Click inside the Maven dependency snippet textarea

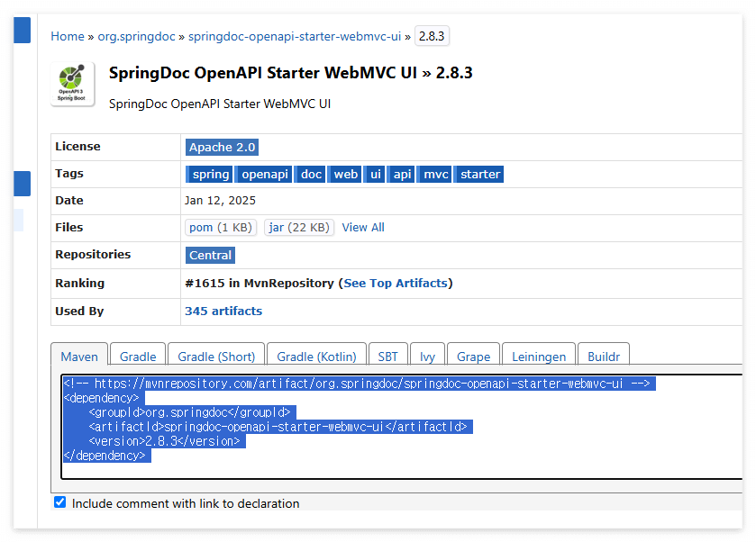coord(402,427)
